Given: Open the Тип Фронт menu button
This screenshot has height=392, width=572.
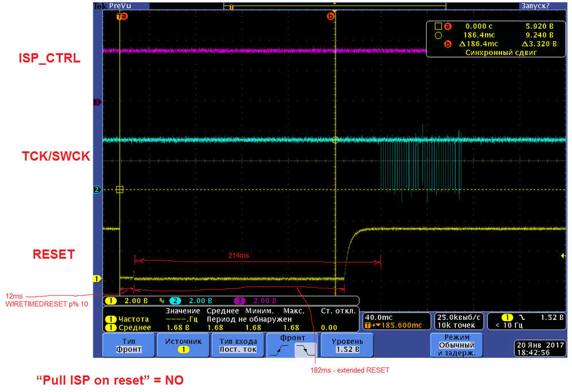Looking at the screenshot, I should coord(129,345).
